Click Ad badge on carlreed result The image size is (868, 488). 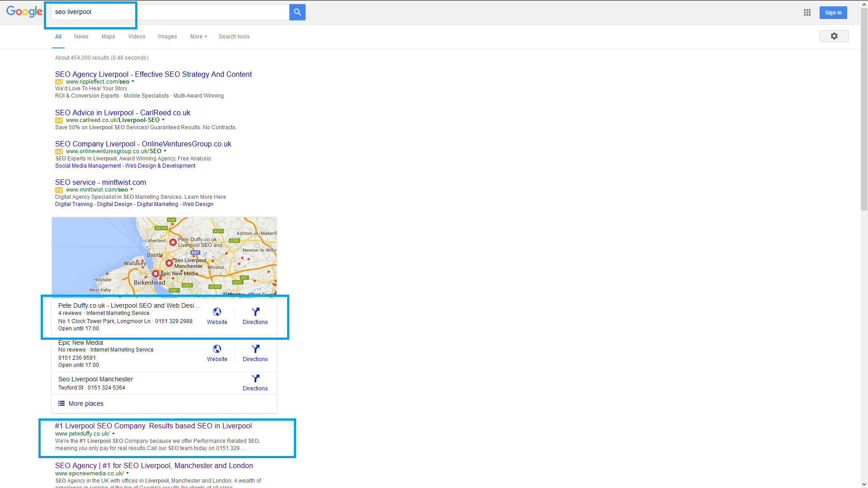(x=59, y=120)
